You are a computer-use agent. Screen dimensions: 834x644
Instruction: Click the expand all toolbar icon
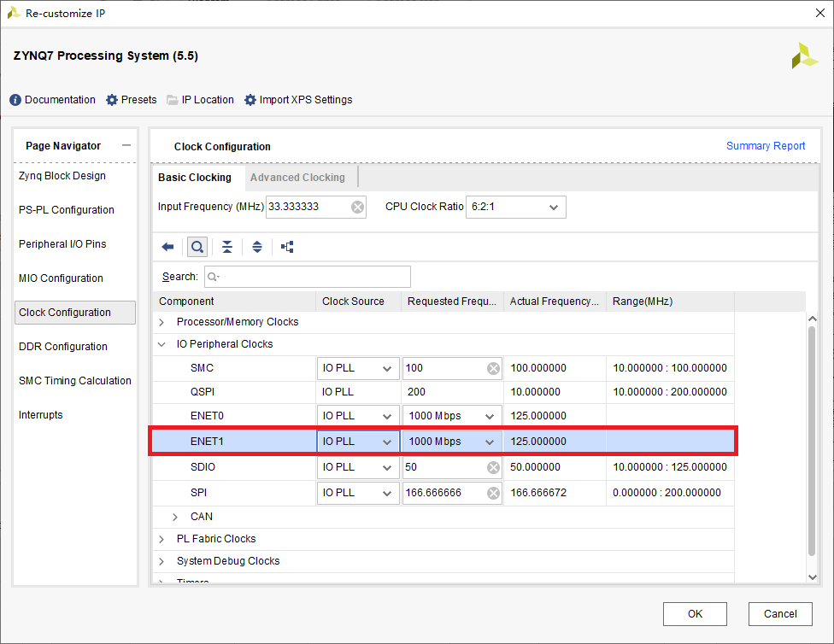[x=257, y=247]
